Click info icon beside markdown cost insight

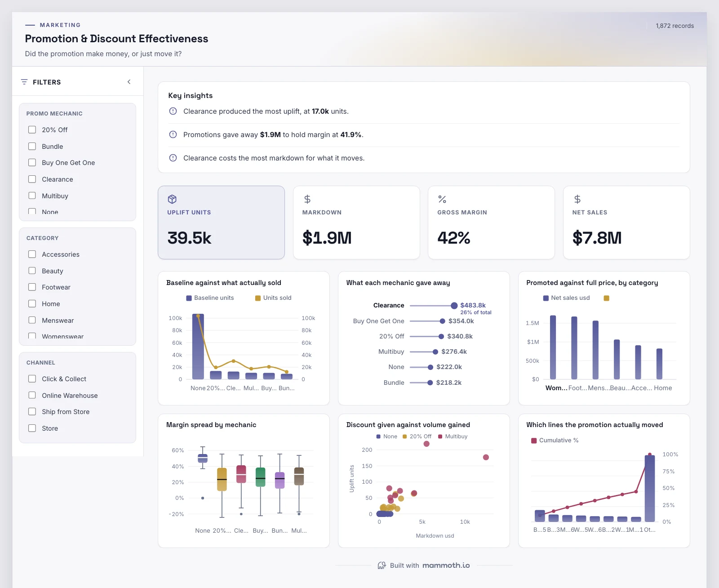pos(173,158)
